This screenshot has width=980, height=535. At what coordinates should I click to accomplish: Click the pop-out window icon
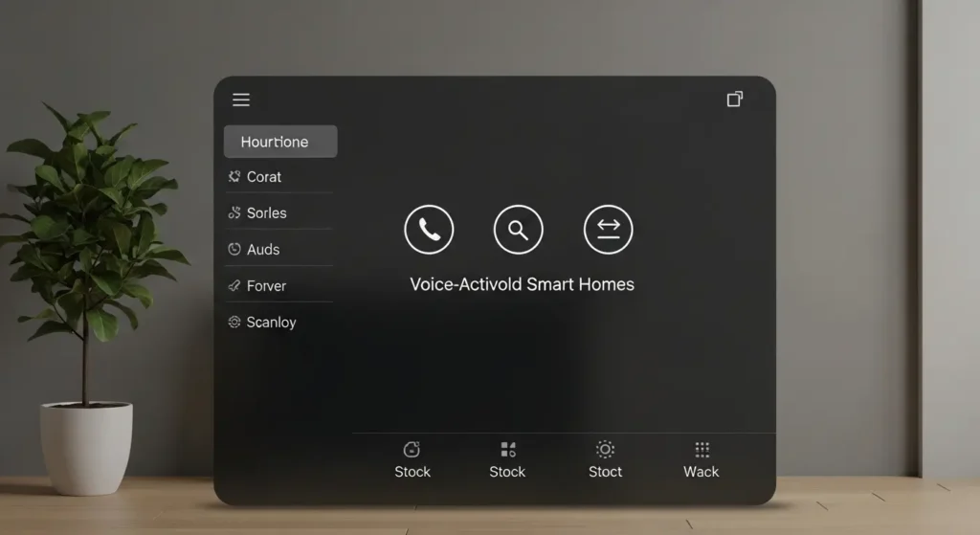pyautogui.click(x=734, y=100)
